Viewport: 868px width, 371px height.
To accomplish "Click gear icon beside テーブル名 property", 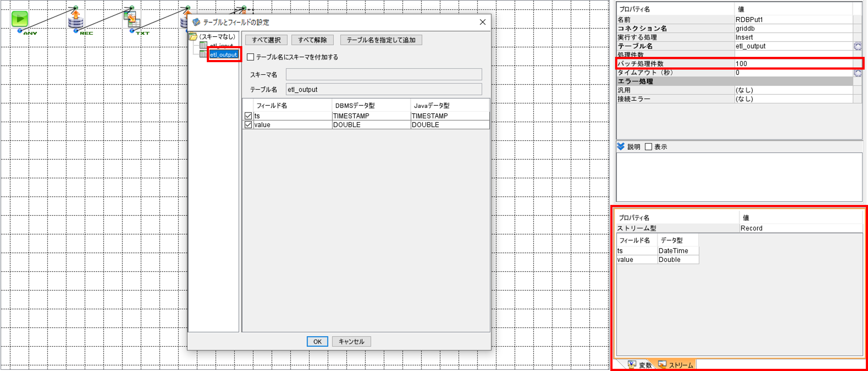I will [x=857, y=46].
